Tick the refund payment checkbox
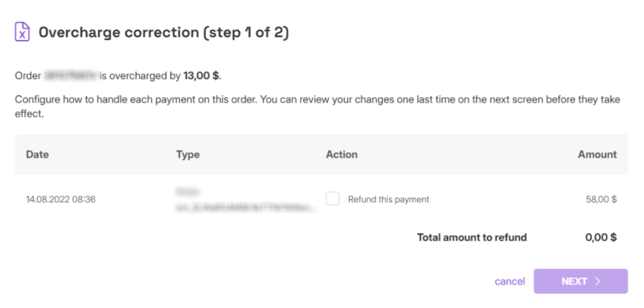Screen dimensions: 644x308 click(333, 199)
